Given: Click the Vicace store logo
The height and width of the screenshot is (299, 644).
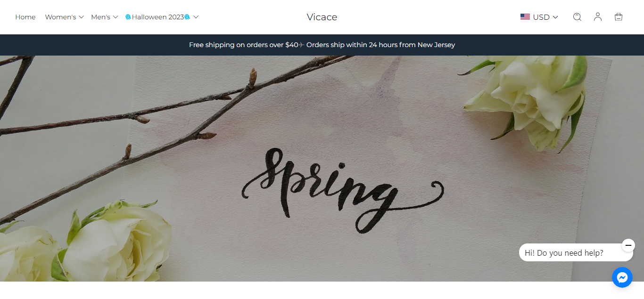Looking at the screenshot, I should pos(322,17).
